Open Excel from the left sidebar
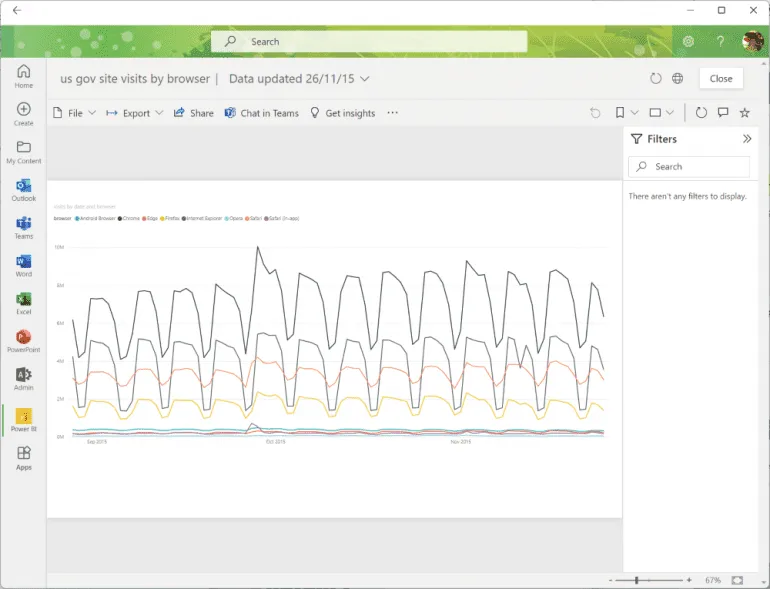Image resolution: width=770 pixels, height=589 pixels. (x=23, y=303)
